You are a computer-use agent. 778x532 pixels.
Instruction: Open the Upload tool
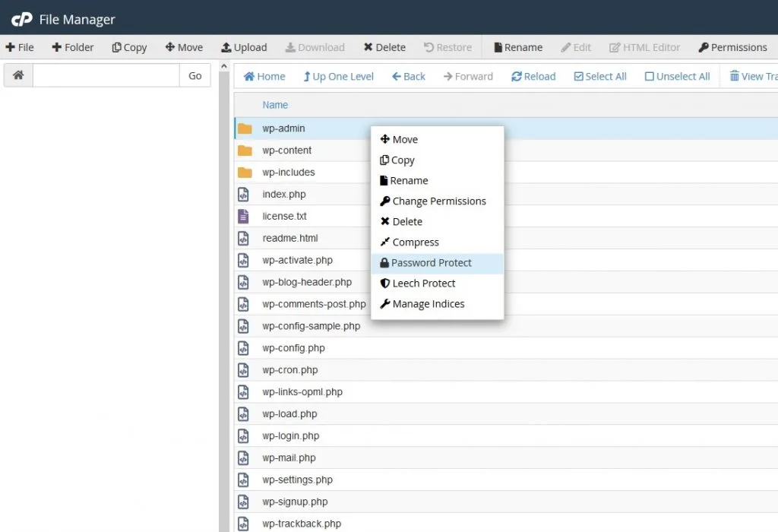[x=244, y=47]
